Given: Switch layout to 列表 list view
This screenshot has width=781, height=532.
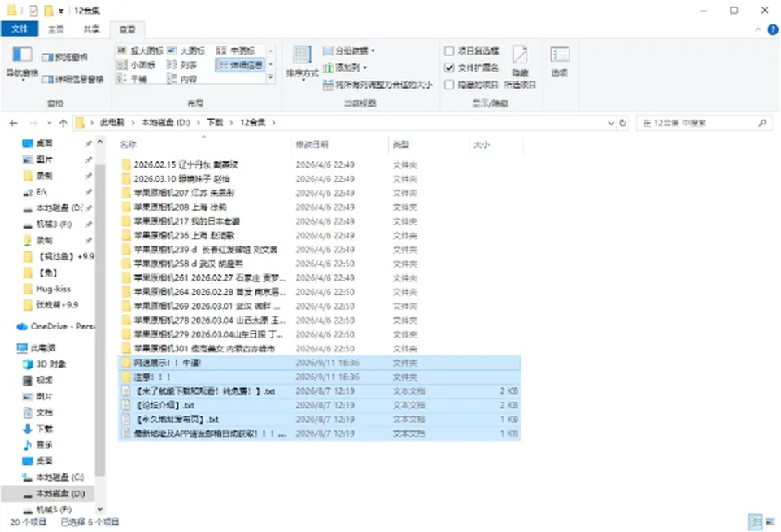Looking at the screenshot, I should tap(181, 65).
